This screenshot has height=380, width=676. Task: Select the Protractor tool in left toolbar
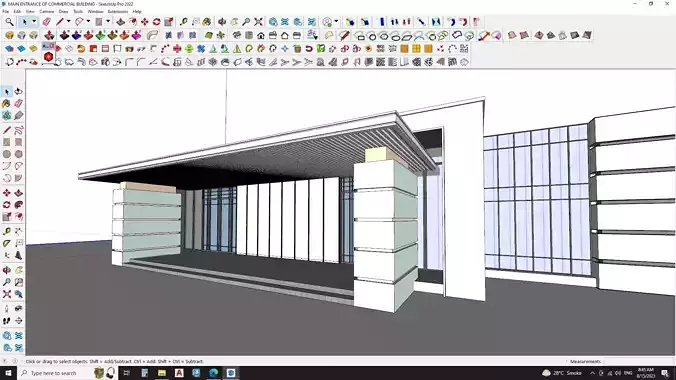(x=6, y=244)
